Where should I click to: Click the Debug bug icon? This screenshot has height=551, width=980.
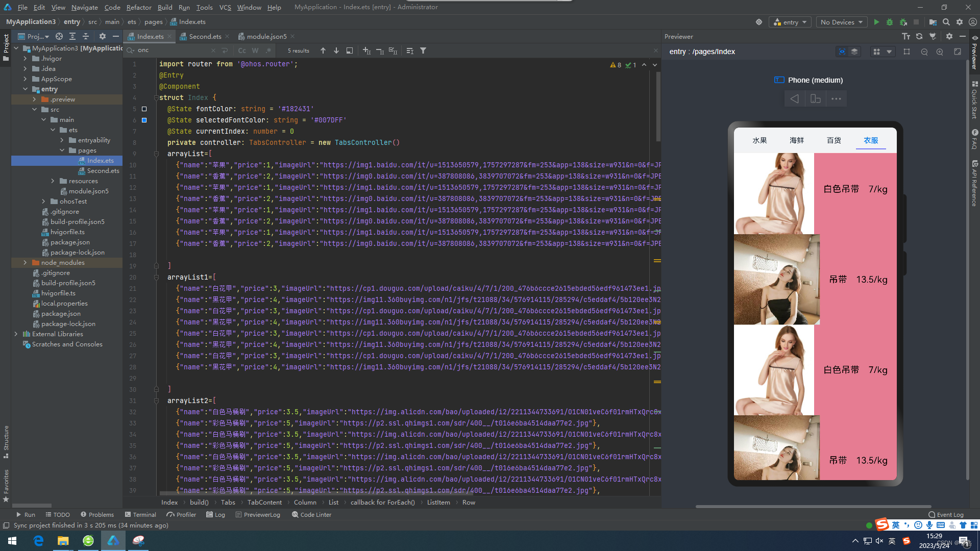point(890,22)
